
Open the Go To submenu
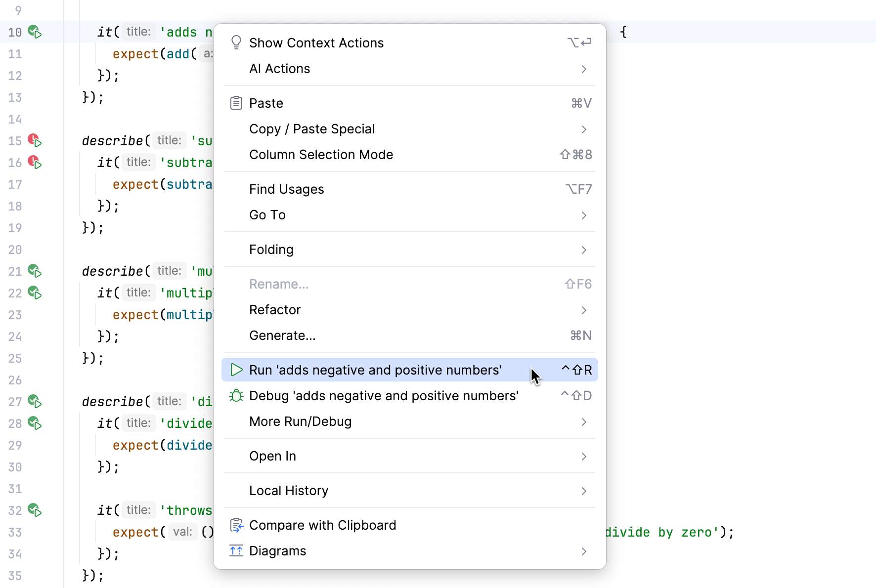267,214
